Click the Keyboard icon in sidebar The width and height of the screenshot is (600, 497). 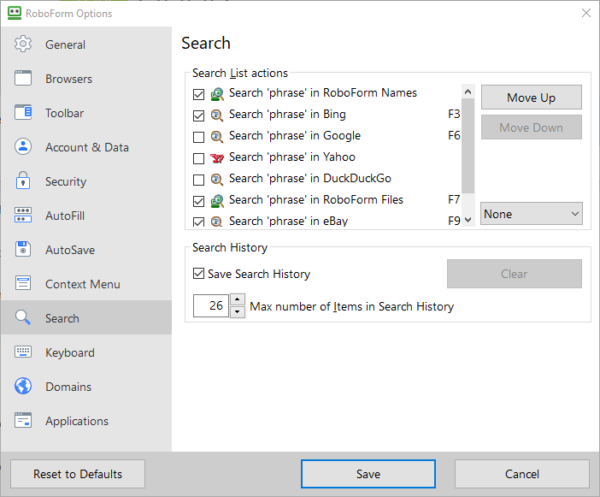[x=24, y=353]
